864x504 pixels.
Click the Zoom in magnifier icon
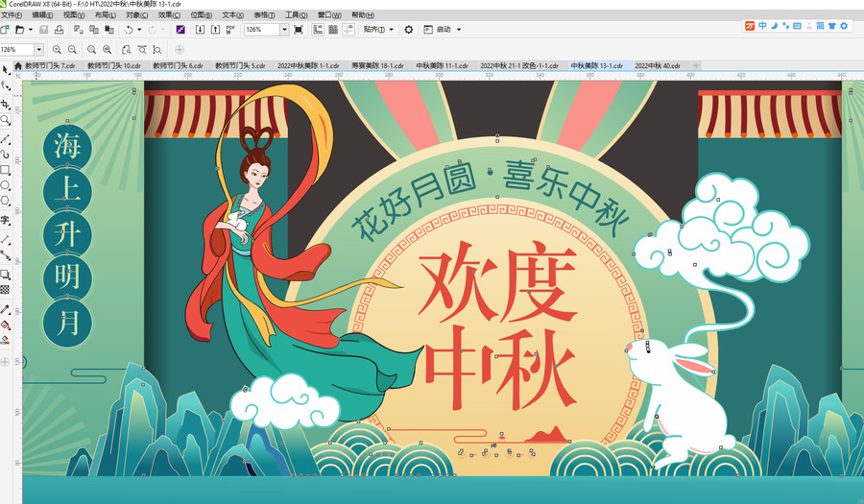(57, 50)
